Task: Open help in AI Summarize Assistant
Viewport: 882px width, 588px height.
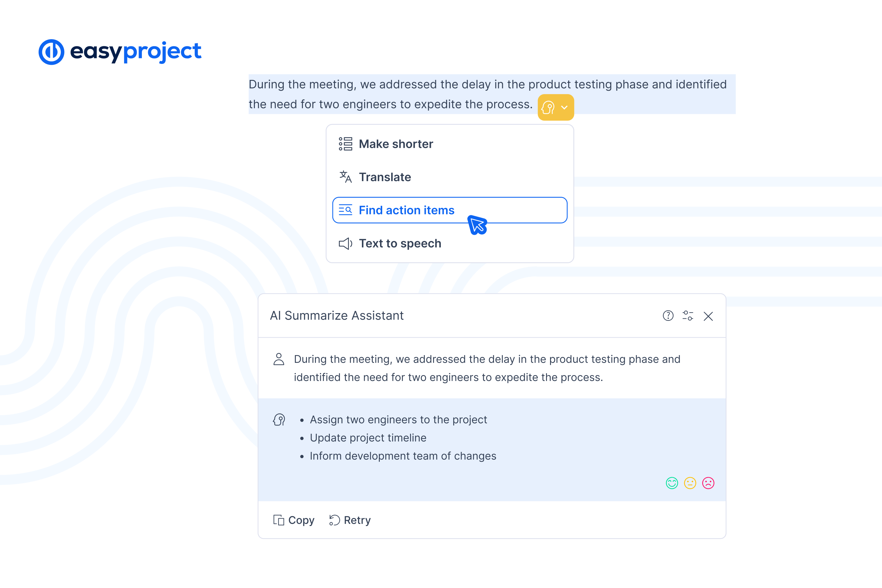Action: (668, 316)
